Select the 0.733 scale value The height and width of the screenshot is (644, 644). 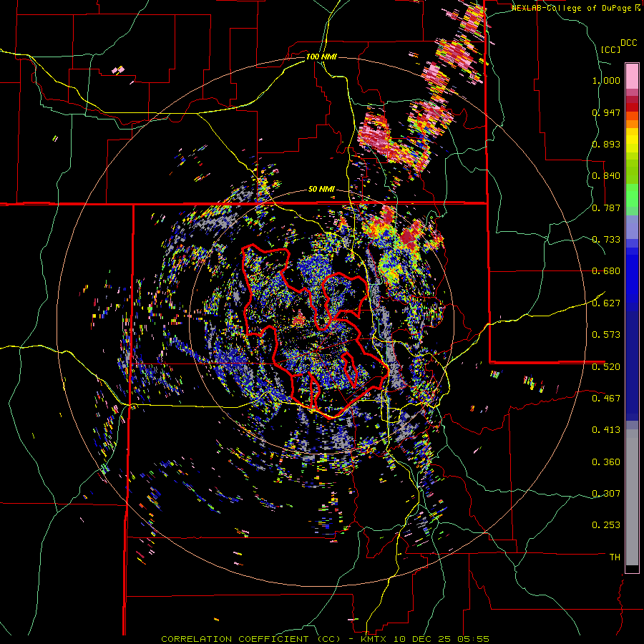tap(606, 239)
